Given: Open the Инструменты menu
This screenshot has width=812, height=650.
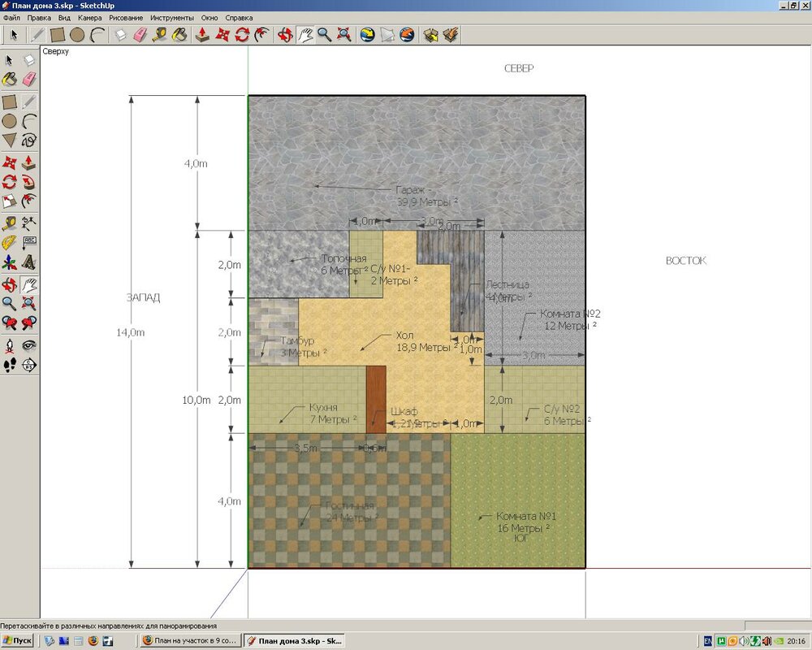Looking at the screenshot, I should tap(171, 17).
